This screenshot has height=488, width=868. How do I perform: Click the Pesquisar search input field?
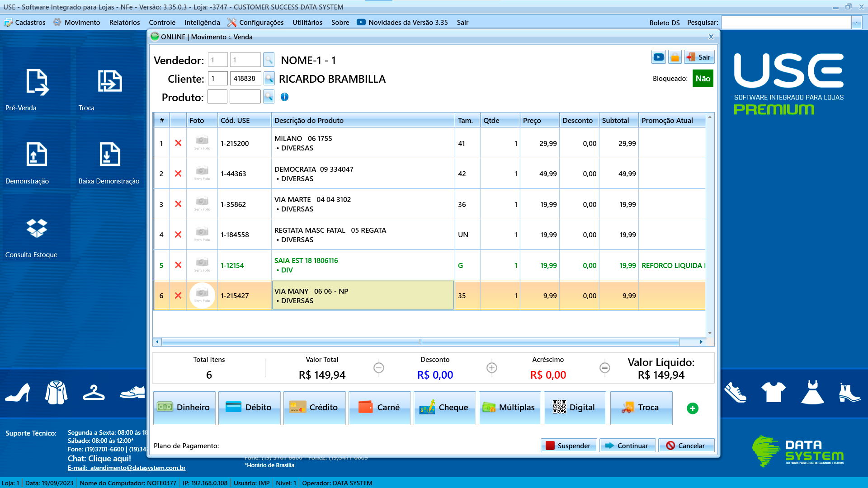[786, 23]
